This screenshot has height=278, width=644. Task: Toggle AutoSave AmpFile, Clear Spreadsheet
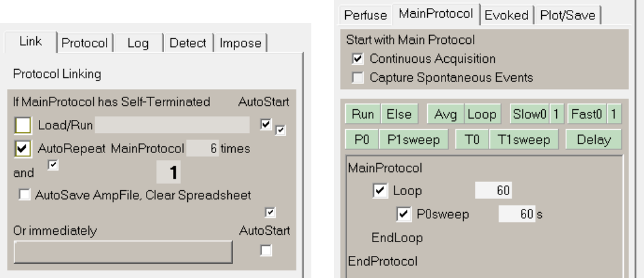(x=24, y=195)
